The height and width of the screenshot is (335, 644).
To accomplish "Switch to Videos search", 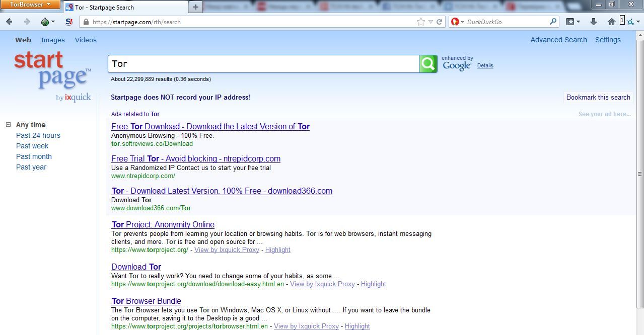I will click(86, 40).
